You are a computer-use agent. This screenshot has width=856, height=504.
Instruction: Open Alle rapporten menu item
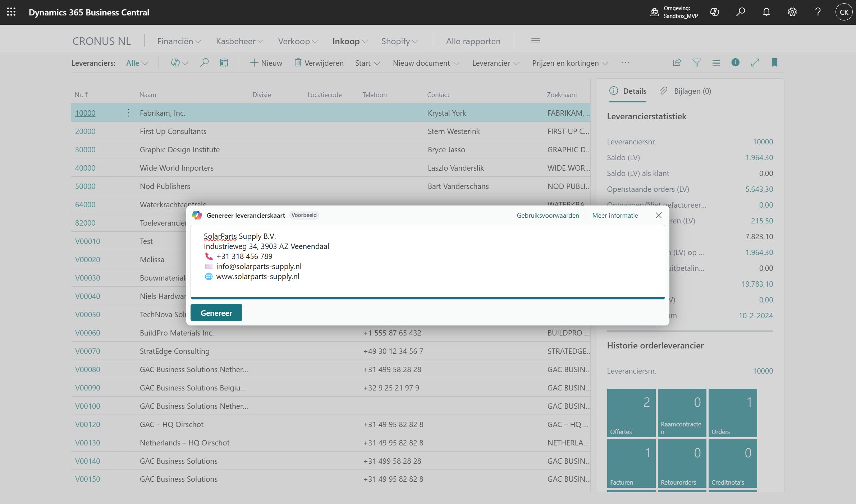(x=473, y=41)
